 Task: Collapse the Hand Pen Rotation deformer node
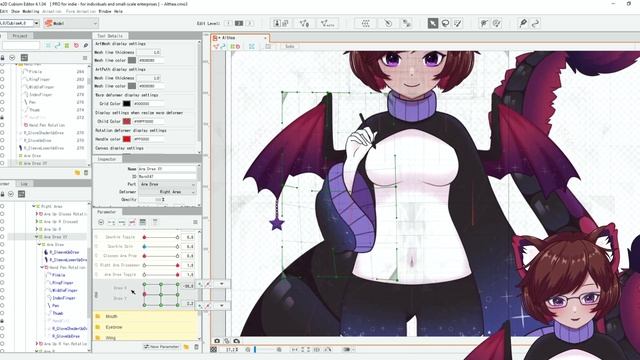point(42,267)
